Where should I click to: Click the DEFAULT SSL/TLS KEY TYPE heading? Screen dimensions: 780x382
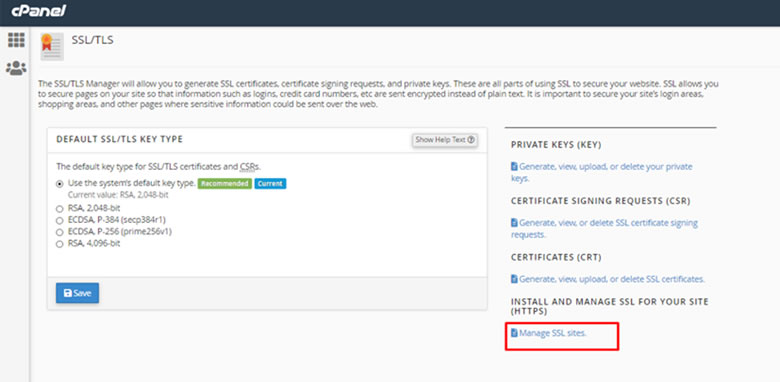pyautogui.click(x=119, y=139)
